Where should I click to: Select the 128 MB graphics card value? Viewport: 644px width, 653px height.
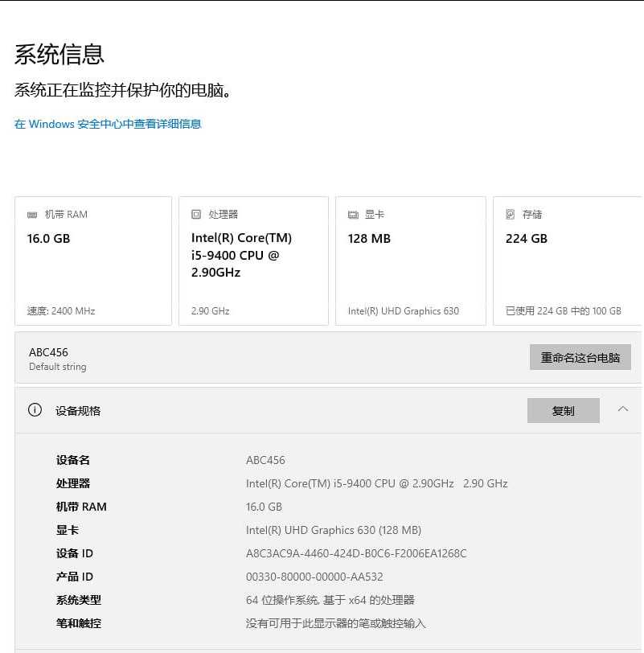click(369, 239)
